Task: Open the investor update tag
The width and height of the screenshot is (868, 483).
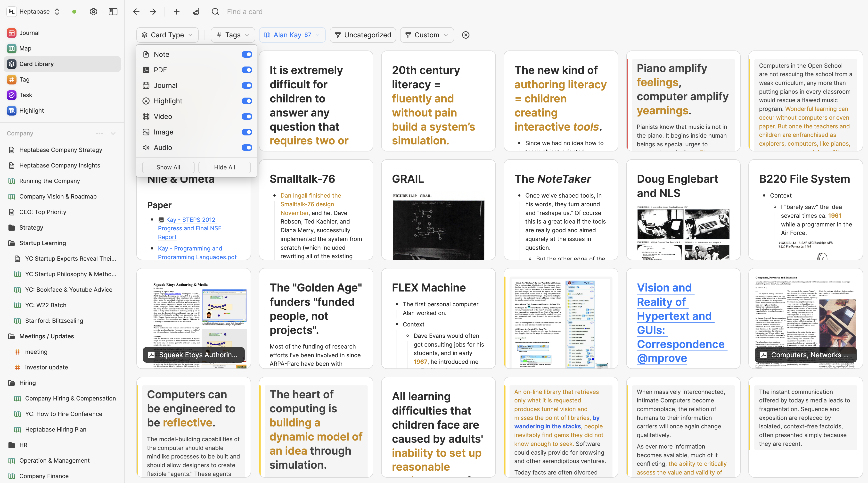Action: 62,367
